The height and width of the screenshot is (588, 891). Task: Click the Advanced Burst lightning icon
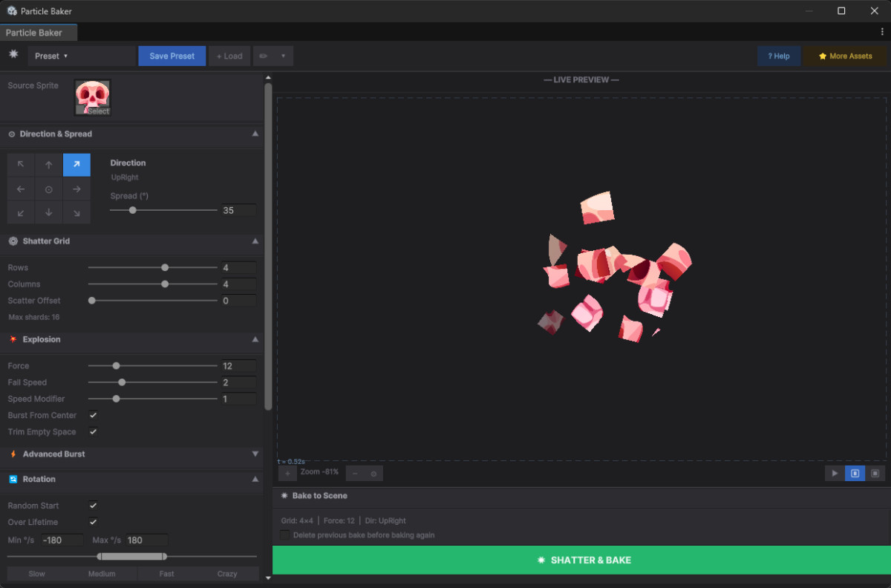coord(13,454)
